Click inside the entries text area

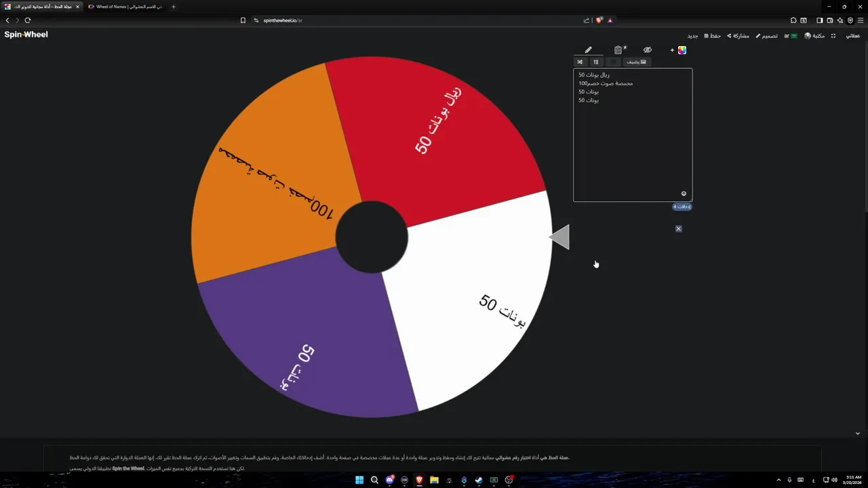[x=633, y=135]
